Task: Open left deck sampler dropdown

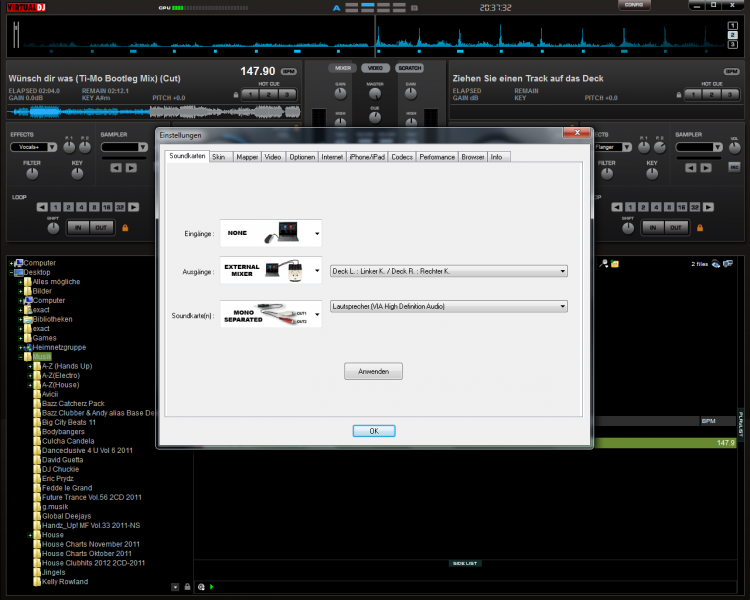Action: (x=124, y=147)
